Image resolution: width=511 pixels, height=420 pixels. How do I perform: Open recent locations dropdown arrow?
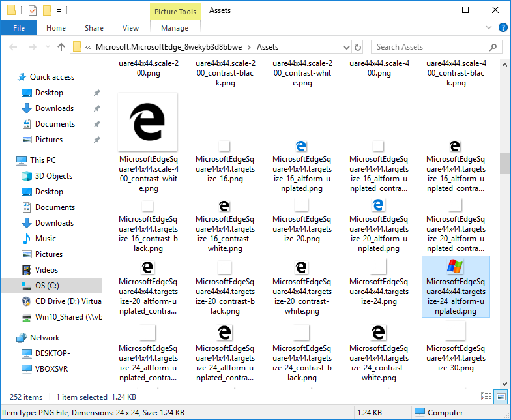(48, 47)
